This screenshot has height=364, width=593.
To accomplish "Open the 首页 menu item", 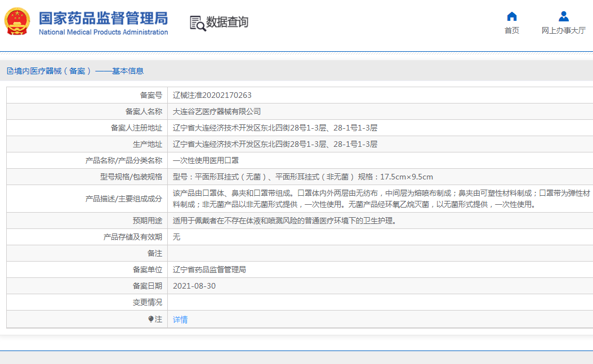I will click(x=511, y=30).
